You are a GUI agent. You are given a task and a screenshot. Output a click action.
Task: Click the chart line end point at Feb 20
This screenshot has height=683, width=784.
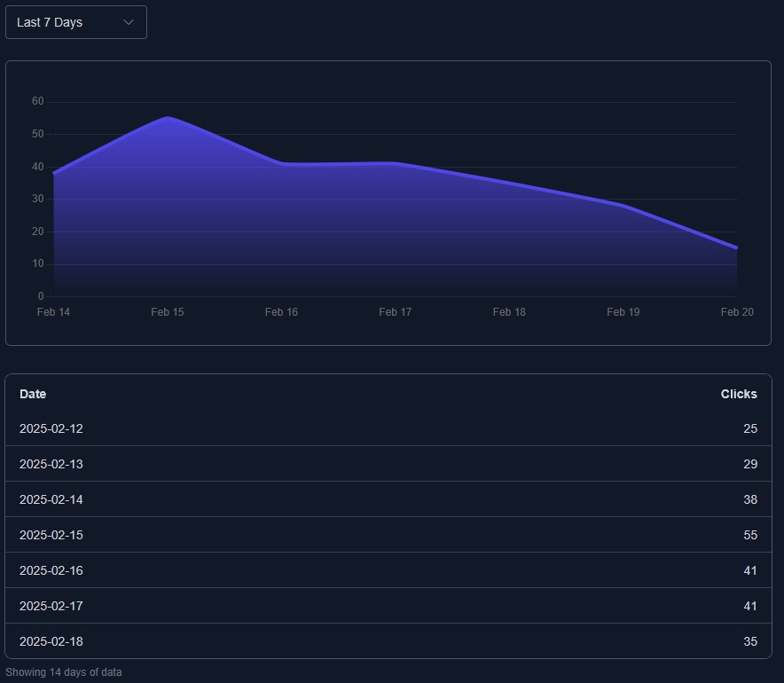point(736,247)
